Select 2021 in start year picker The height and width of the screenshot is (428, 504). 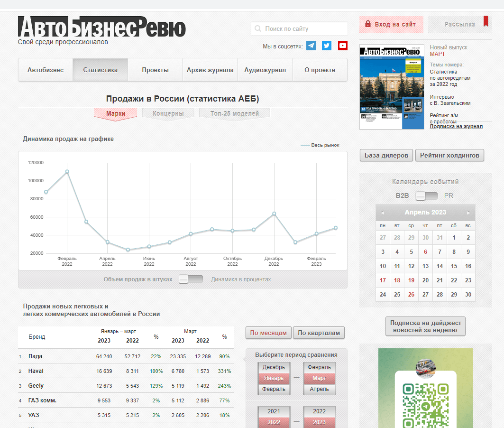tap(274, 411)
